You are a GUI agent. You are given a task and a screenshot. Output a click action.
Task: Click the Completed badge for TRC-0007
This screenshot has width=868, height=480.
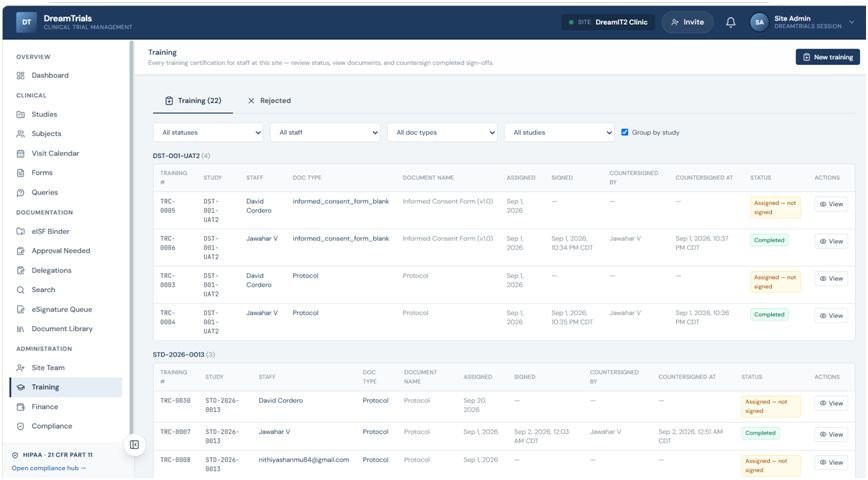pos(760,433)
